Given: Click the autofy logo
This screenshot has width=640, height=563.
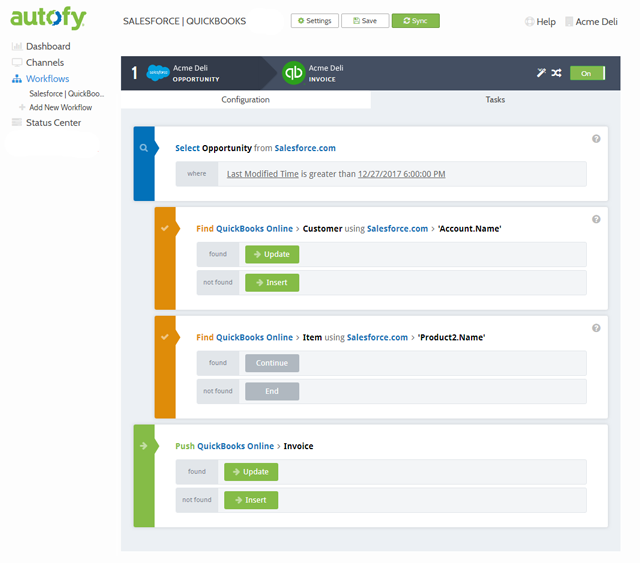Looking at the screenshot, I should [x=48, y=18].
